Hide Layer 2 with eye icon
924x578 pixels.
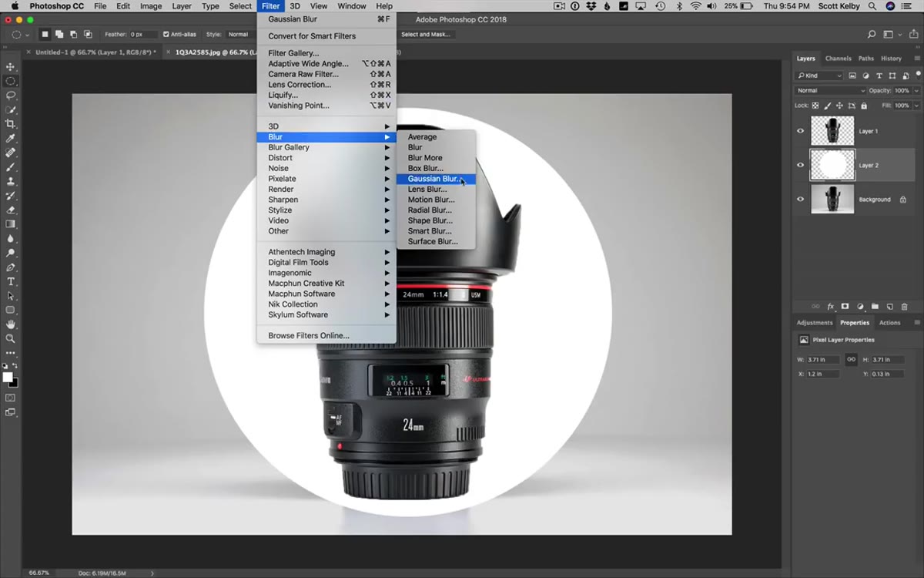(x=801, y=165)
